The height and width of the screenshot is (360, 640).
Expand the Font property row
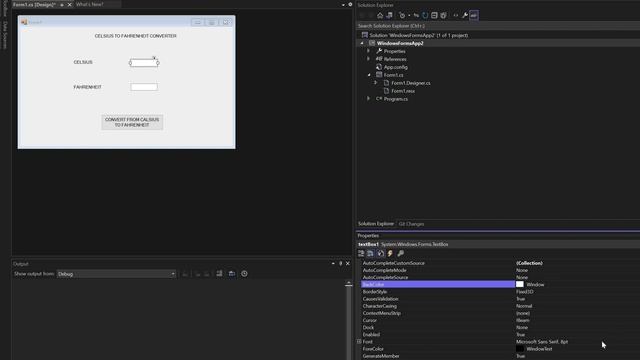(359, 342)
